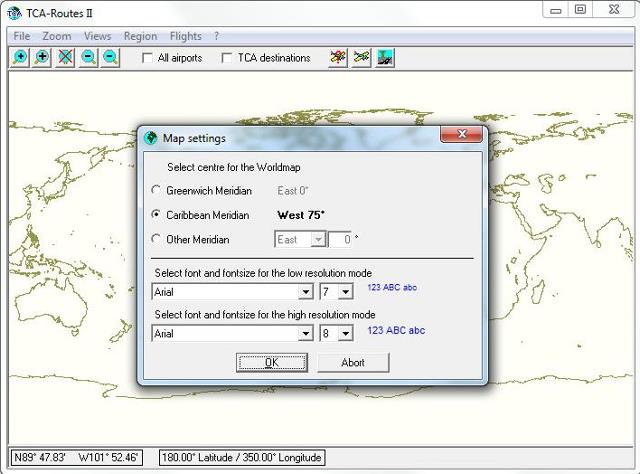Click the Abort button
Image resolution: width=640 pixels, height=474 pixels.
[353, 363]
